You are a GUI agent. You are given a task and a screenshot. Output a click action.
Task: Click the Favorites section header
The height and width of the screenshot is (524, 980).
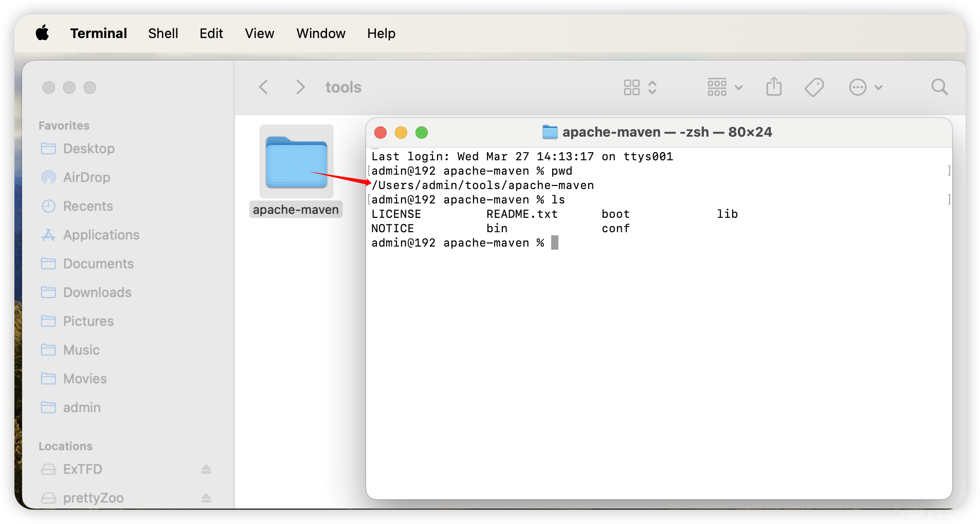click(x=64, y=125)
